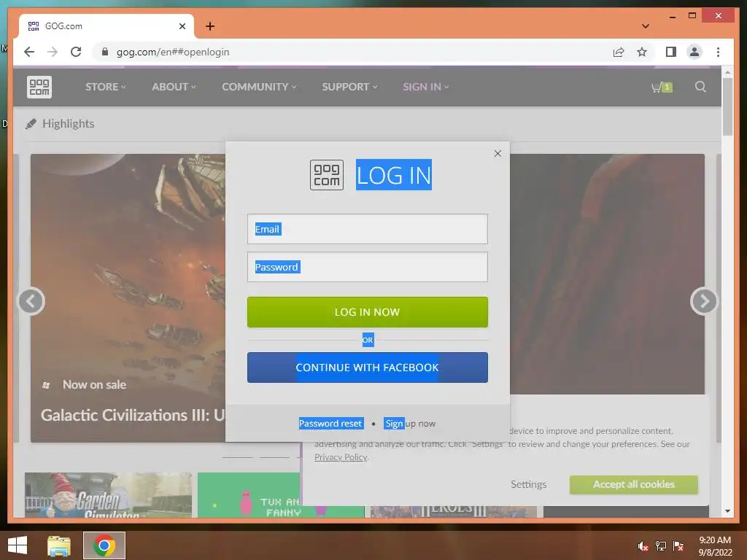Open the site search magnifier icon
The height and width of the screenshot is (560, 747).
tap(700, 87)
